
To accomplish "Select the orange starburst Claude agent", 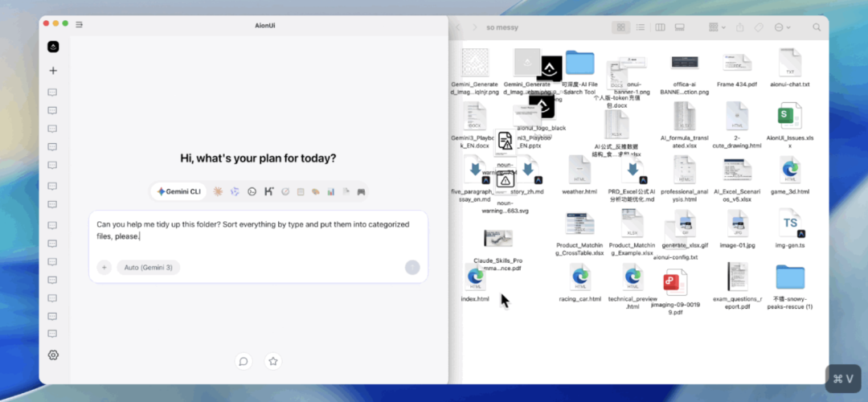I will coord(218,191).
